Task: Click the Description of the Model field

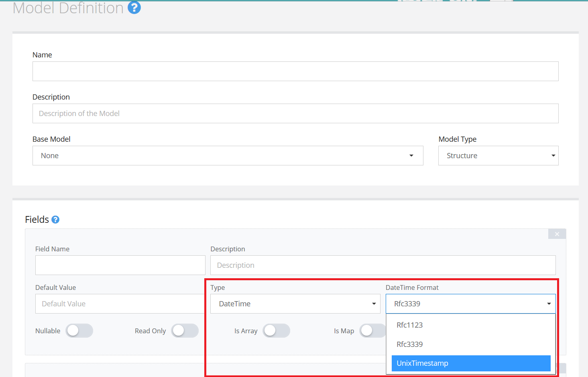Action: (295, 113)
